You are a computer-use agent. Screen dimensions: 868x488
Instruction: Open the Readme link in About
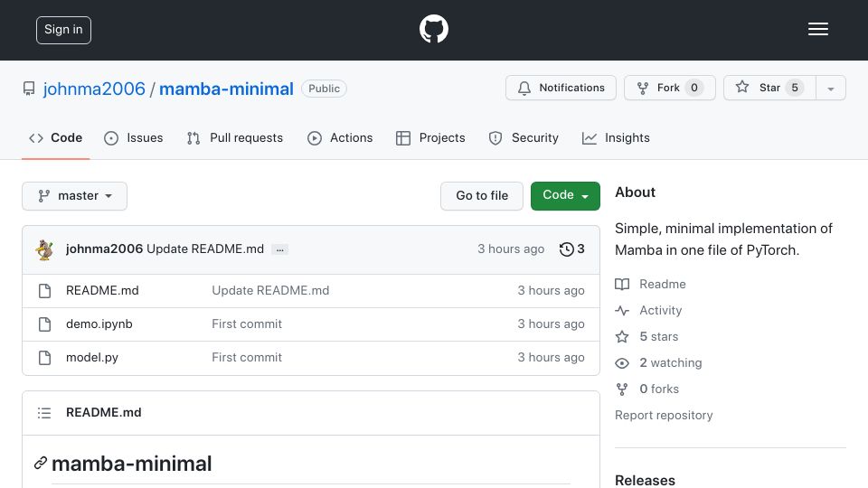(650, 285)
